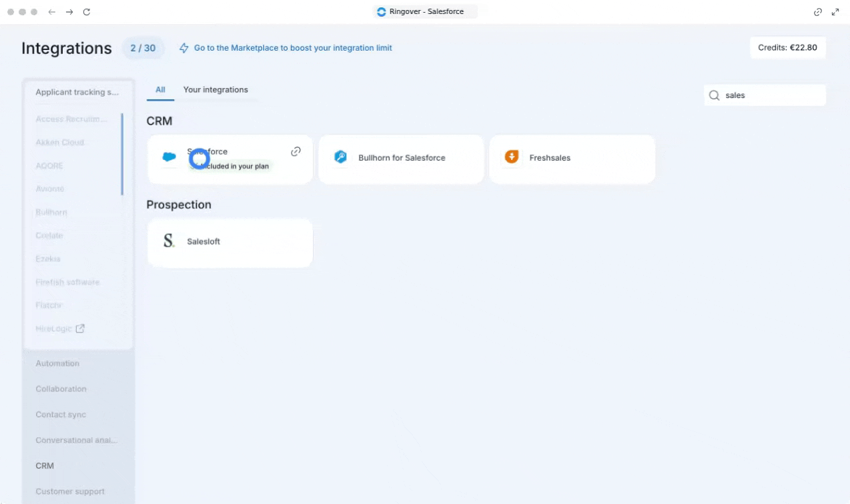
Task: Open the Freshsales integration card
Action: coord(572,159)
